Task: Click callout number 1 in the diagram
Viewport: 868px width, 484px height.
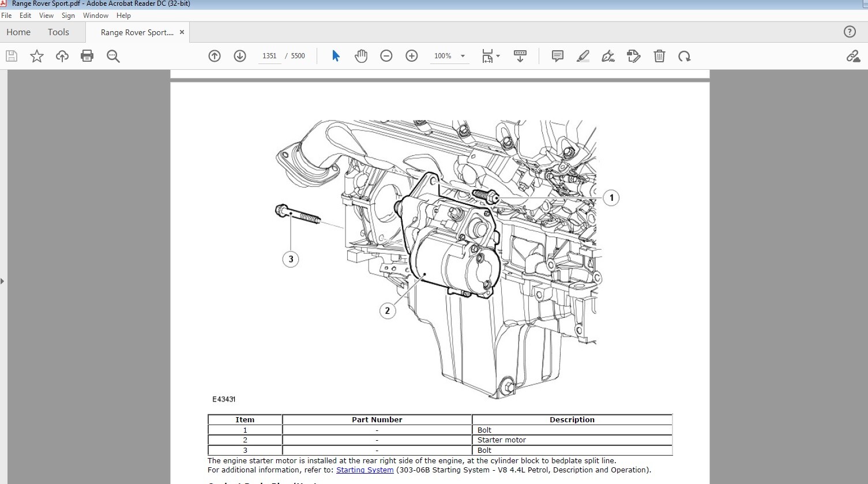Action: (x=611, y=198)
